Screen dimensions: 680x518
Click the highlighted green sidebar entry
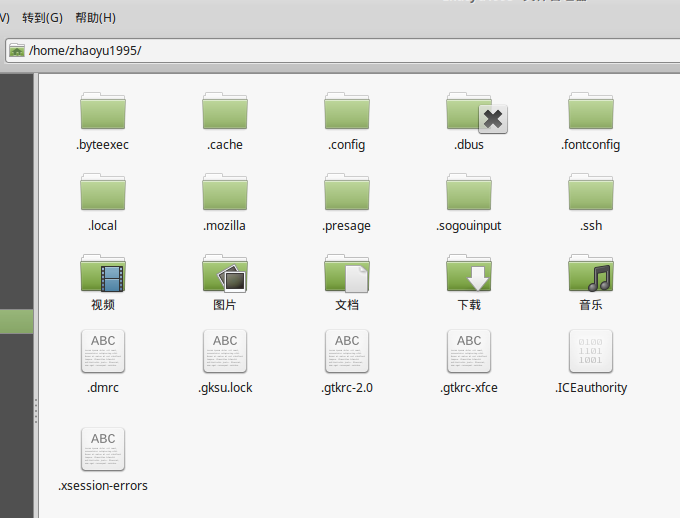click(16, 321)
